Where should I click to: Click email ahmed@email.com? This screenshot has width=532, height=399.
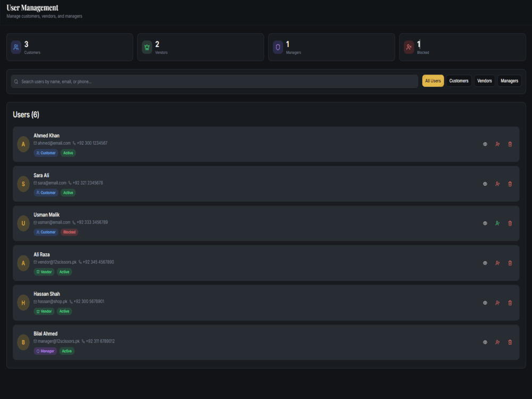click(x=54, y=143)
